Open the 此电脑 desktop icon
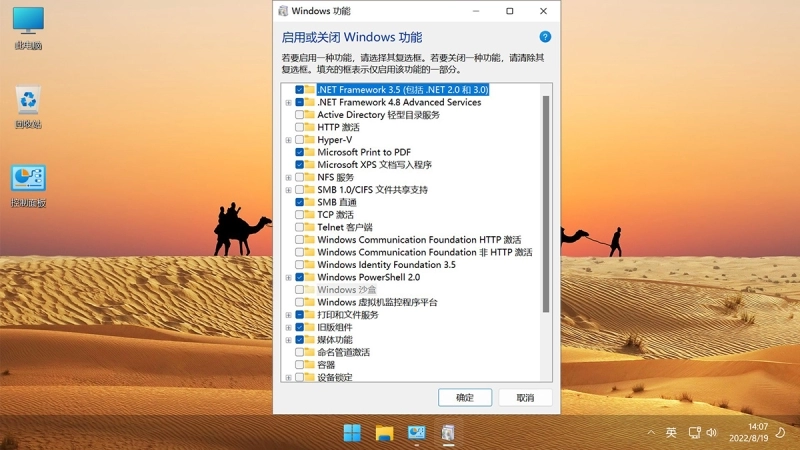 28,28
